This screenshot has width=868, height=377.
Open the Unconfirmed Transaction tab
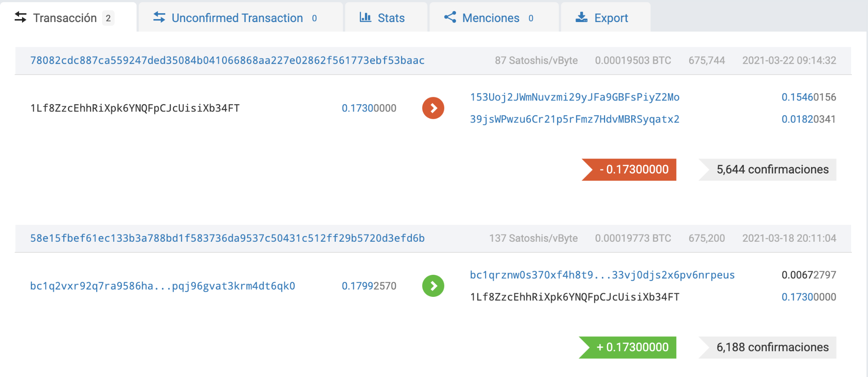point(237,18)
